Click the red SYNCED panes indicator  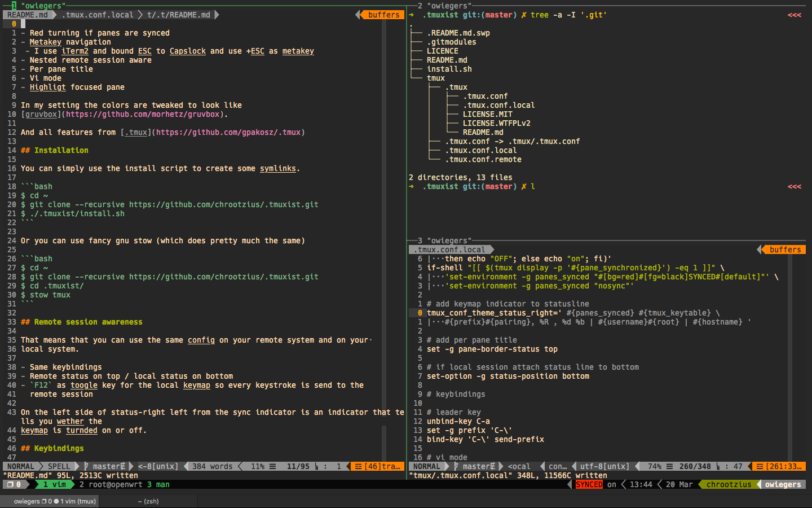point(589,484)
